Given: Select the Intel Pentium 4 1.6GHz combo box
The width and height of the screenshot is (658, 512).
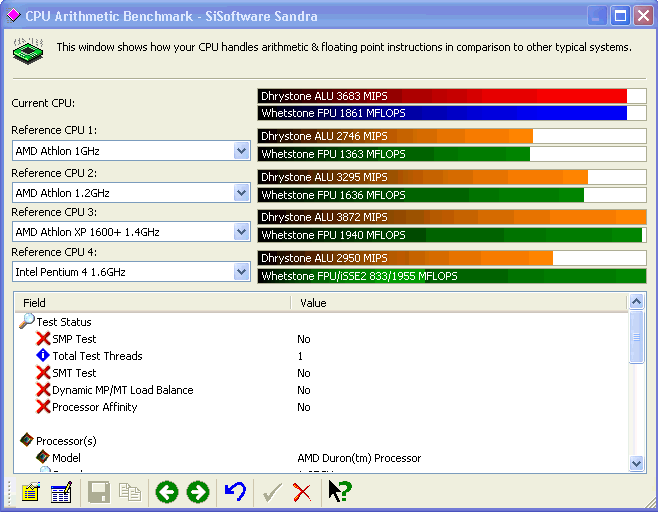Looking at the screenshot, I should click(131, 272).
